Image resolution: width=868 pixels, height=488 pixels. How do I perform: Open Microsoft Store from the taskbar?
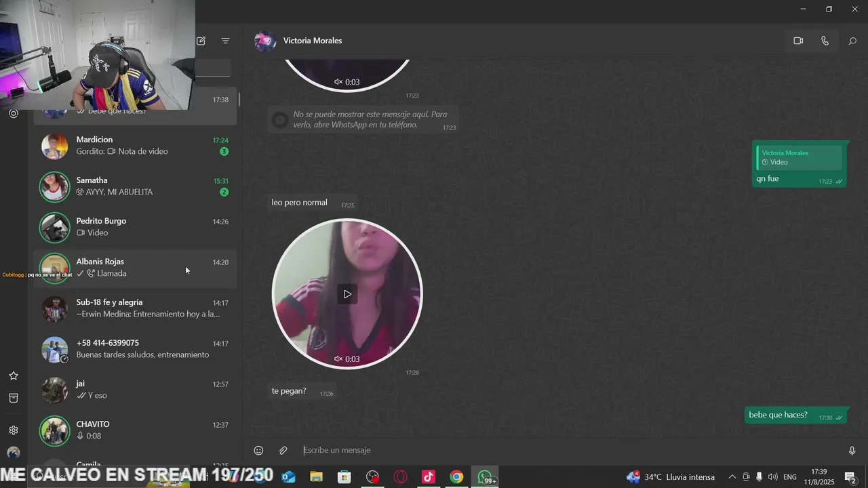point(344,477)
